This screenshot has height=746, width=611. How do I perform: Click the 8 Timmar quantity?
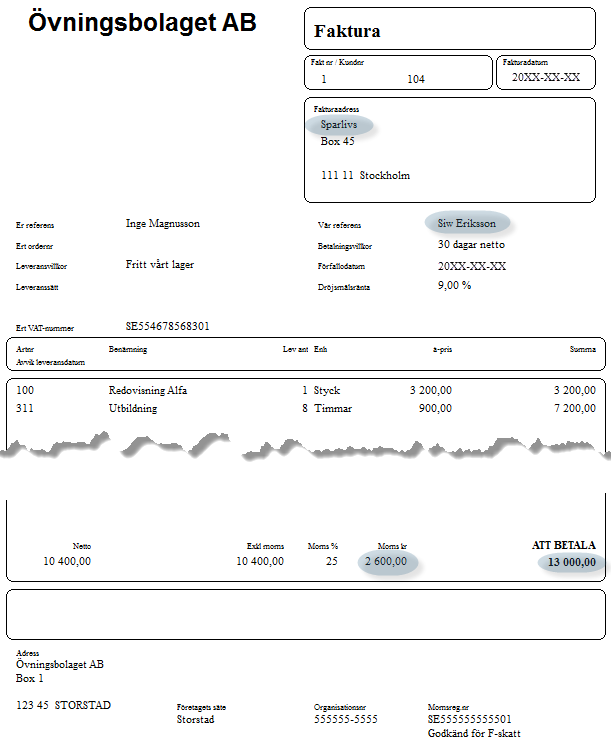pos(327,408)
